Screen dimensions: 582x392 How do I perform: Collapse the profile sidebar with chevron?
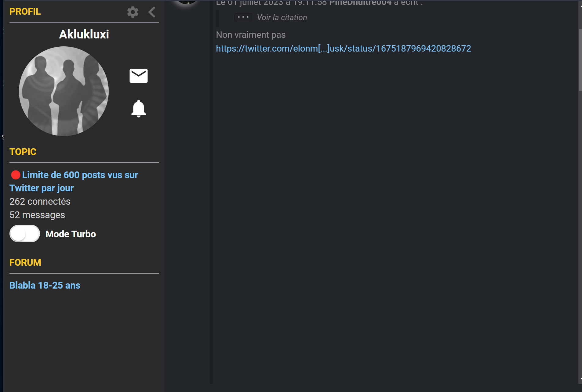[152, 12]
